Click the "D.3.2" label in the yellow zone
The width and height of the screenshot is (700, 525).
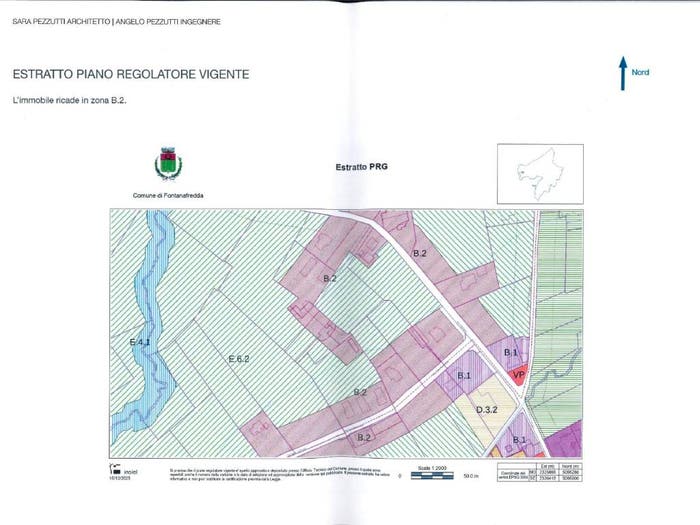(x=487, y=409)
